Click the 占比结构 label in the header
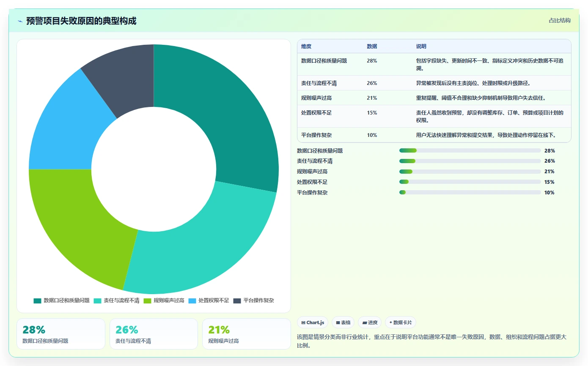This screenshot has width=588, height=366. 560,20
